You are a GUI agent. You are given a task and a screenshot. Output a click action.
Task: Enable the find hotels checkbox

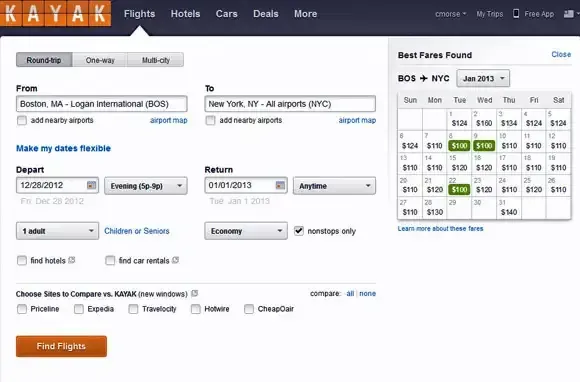(x=22, y=261)
